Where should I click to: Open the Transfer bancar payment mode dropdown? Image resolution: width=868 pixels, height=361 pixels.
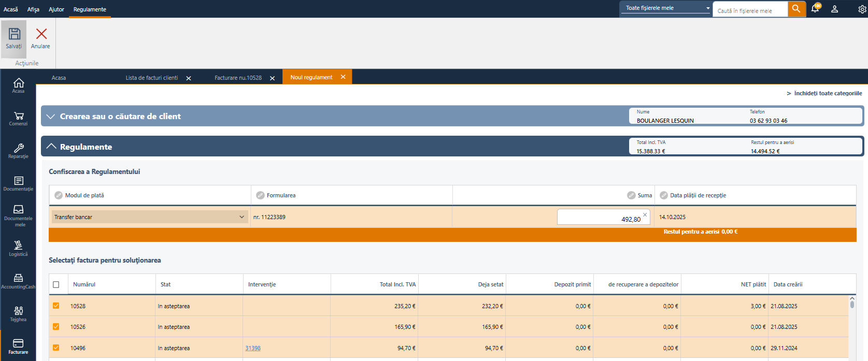pos(149,217)
